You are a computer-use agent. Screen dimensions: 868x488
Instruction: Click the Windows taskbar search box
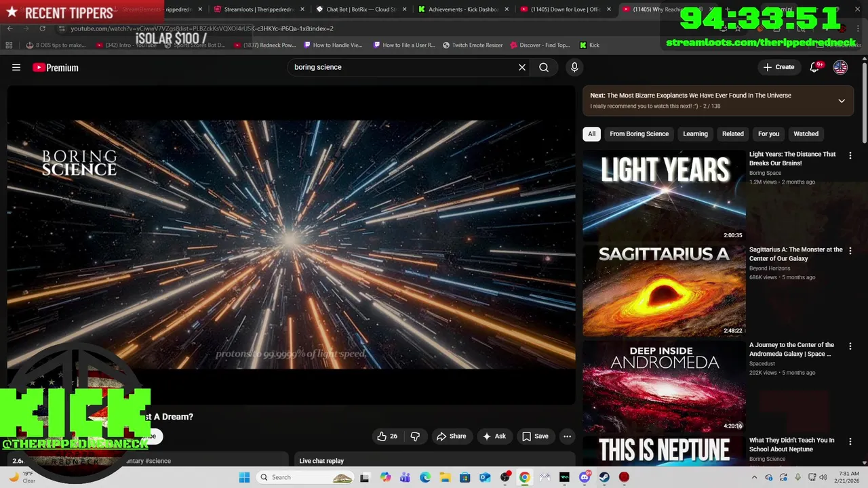click(306, 477)
